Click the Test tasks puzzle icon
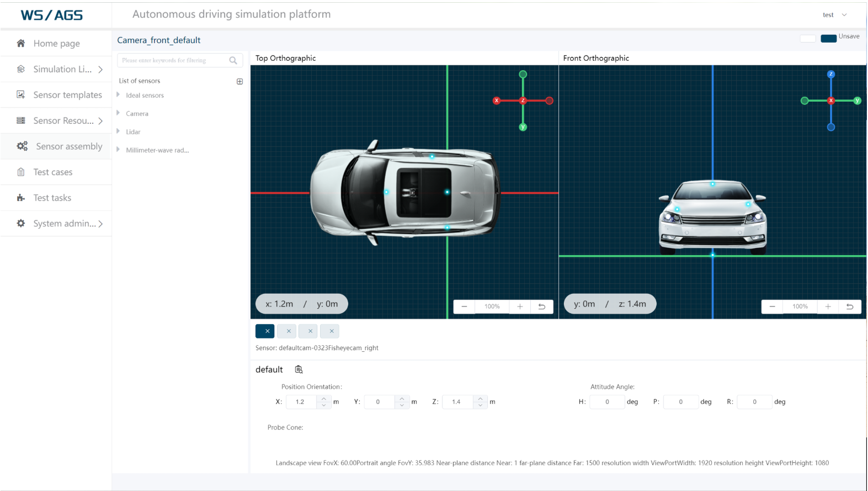 (21, 198)
